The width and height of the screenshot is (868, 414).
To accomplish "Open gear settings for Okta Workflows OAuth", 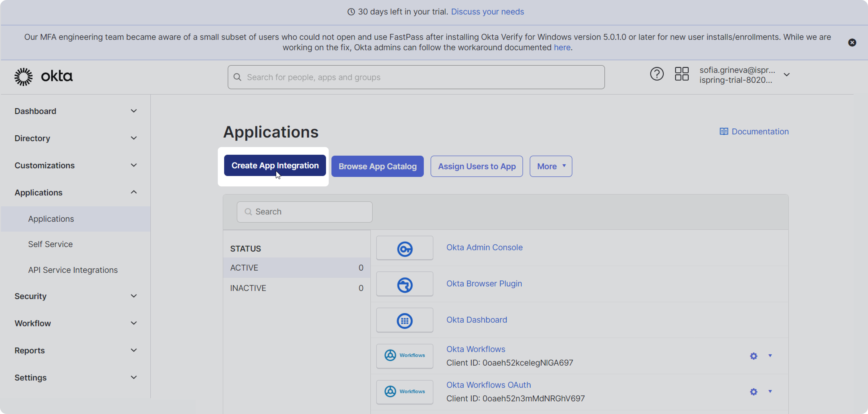I will click(x=754, y=391).
